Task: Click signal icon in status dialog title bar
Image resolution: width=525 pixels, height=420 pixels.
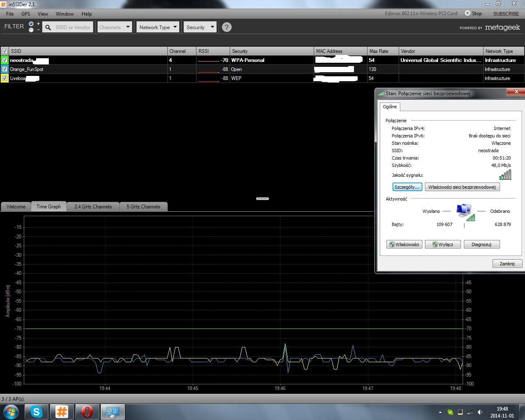Action: pos(381,94)
